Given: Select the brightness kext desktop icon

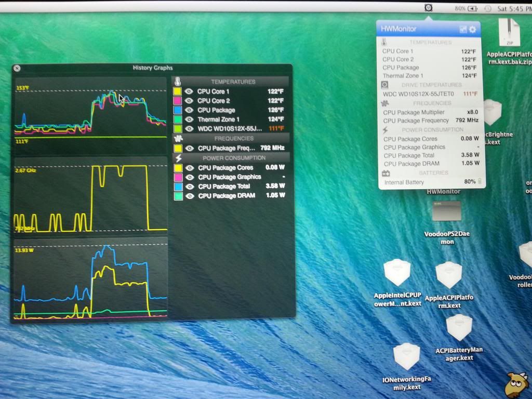Looking at the screenshot, I should pyautogui.click(x=494, y=123).
